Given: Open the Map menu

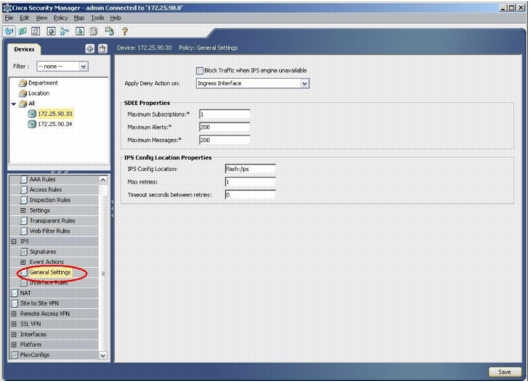Looking at the screenshot, I should click(x=79, y=18).
